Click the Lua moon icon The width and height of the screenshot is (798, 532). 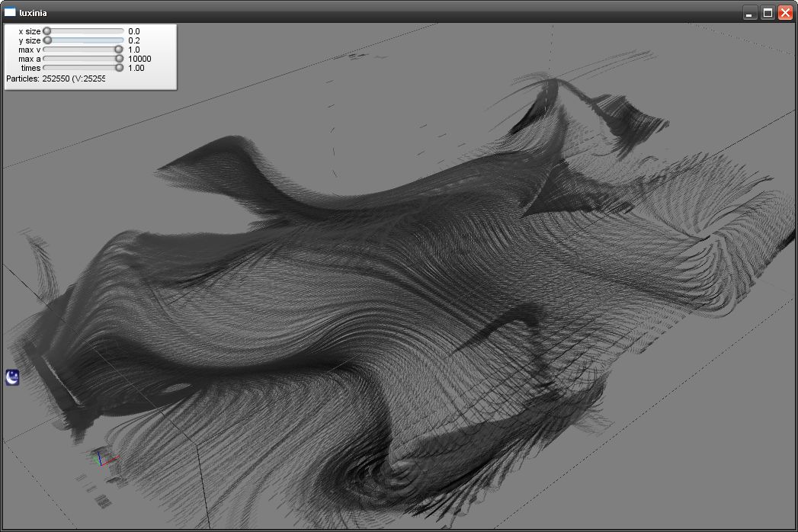pos(12,377)
